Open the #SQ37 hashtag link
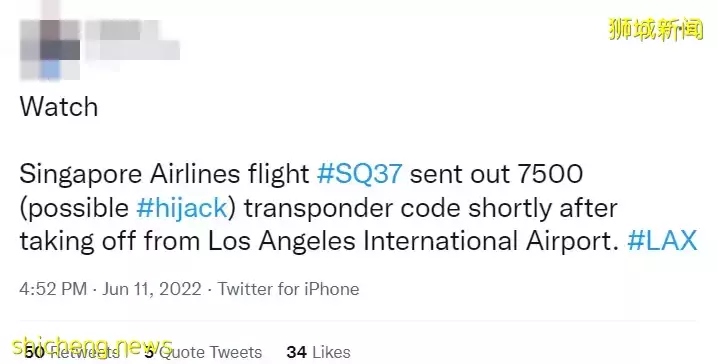Image resolution: width=717 pixels, height=364 pixels. click(359, 174)
